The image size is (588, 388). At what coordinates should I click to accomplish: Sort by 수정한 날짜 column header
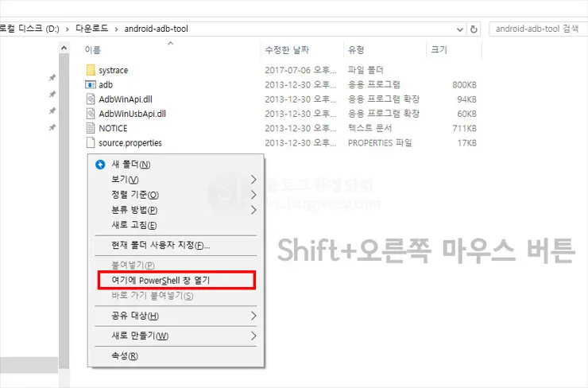pos(287,50)
